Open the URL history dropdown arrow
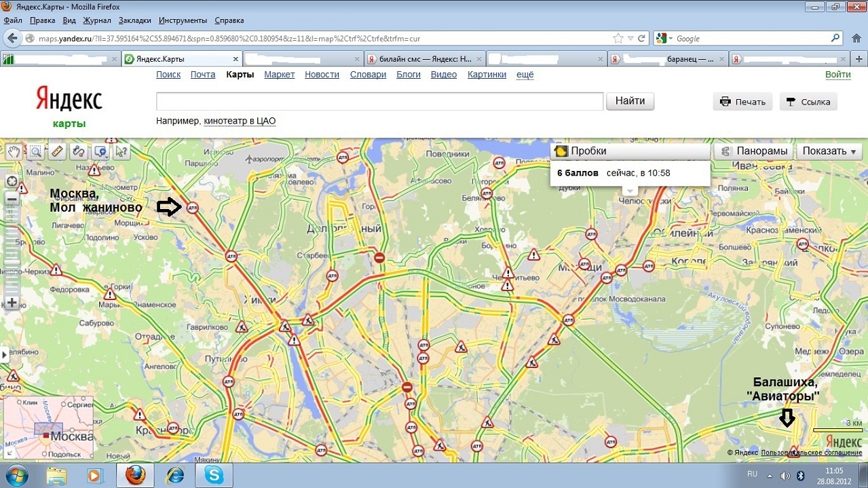This screenshot has width=868, height=488. [630, 39]
